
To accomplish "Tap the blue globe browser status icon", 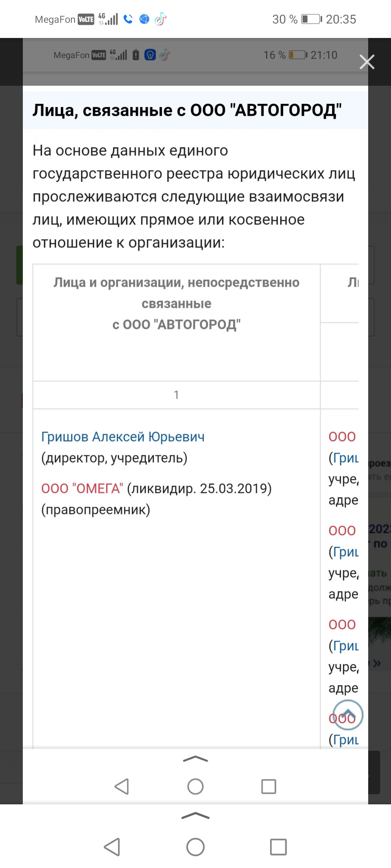I will (x=144, y=19).
